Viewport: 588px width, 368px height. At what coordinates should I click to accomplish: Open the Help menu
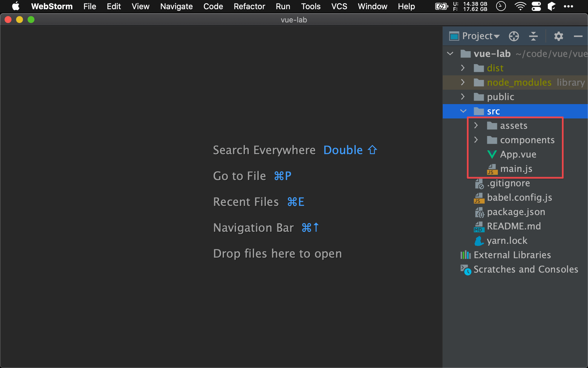[406, 6]
